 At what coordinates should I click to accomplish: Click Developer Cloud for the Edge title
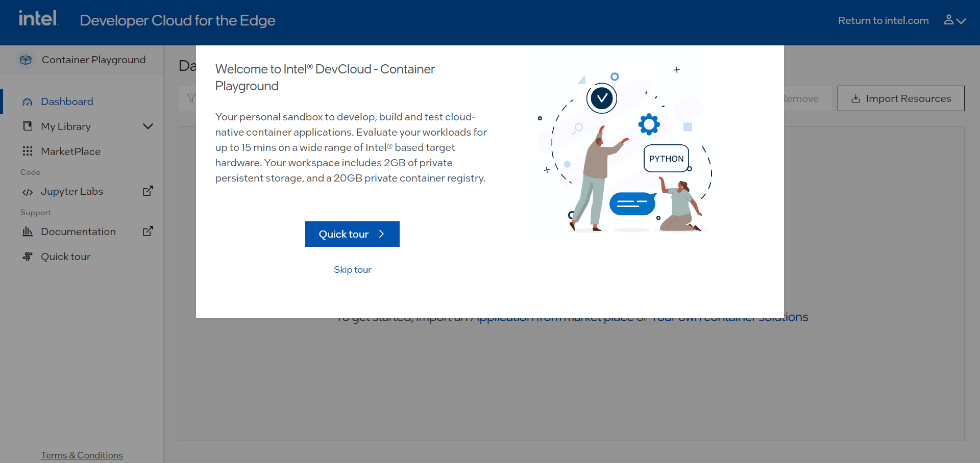(178, 20)
